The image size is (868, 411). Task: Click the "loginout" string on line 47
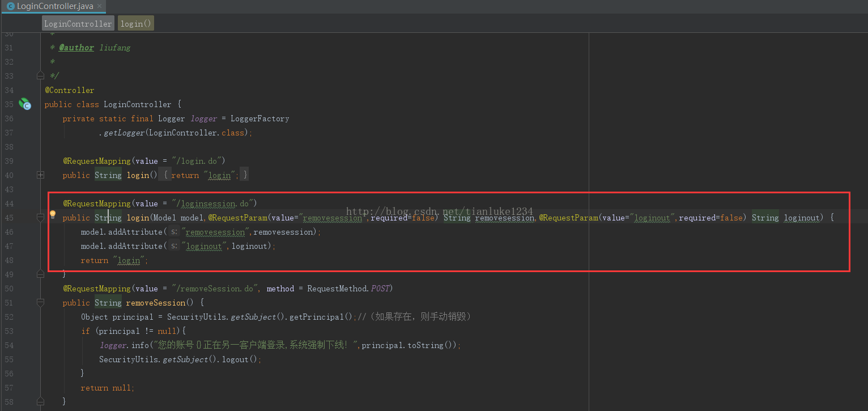coord(204,246)
